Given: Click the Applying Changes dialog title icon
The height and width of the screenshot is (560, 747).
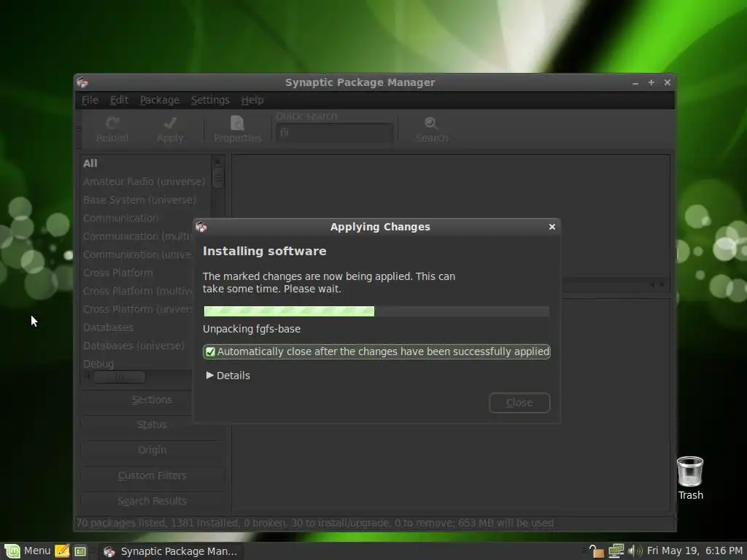Looking at the screenshot, I should tap(201, 227).
